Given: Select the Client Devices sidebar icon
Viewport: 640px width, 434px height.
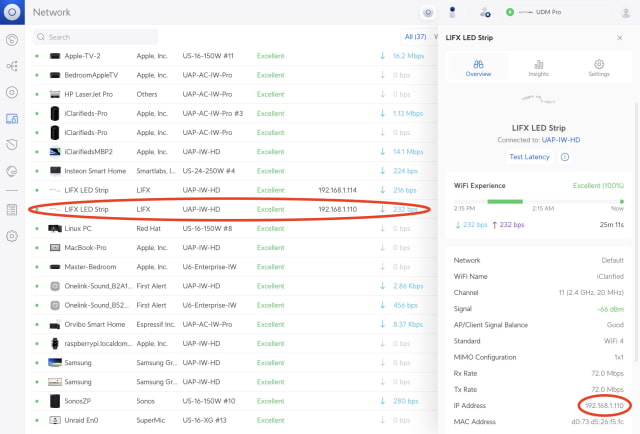Looking at the screenshot, I should click(12, 118).
